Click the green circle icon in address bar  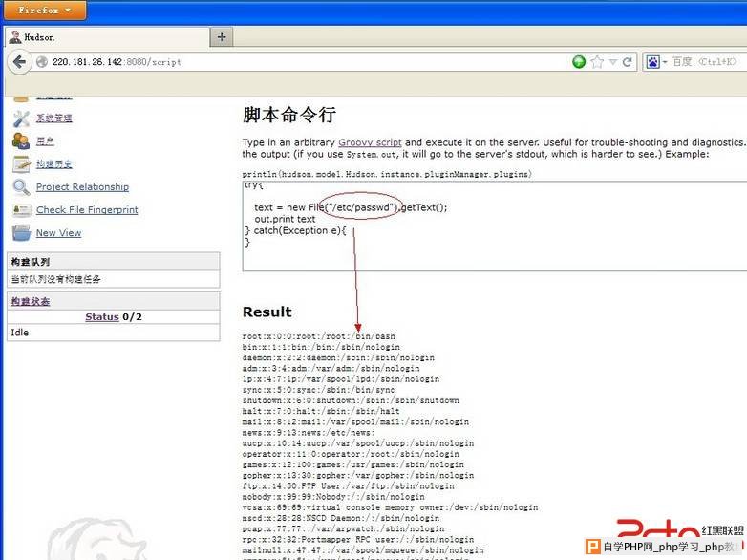(x=579, y=62)
